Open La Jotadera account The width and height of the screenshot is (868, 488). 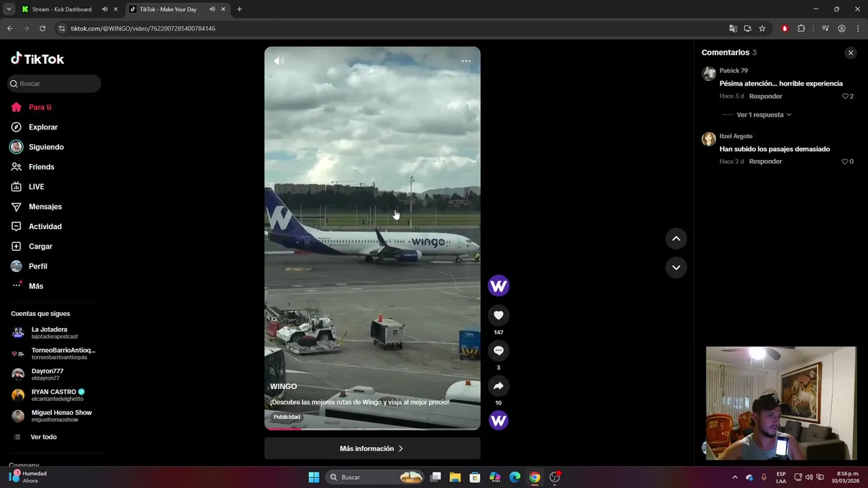[x=54, y=333]
